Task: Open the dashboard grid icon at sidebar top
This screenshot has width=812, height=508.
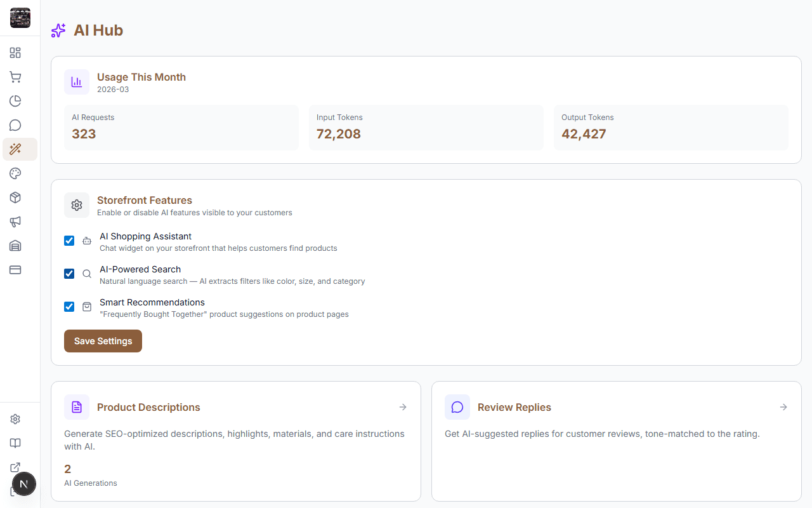Action: (x=15, y=53)
